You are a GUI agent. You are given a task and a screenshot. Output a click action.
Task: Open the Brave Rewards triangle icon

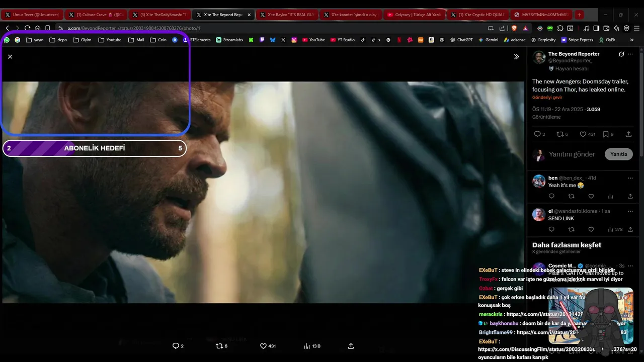point(525,28)
